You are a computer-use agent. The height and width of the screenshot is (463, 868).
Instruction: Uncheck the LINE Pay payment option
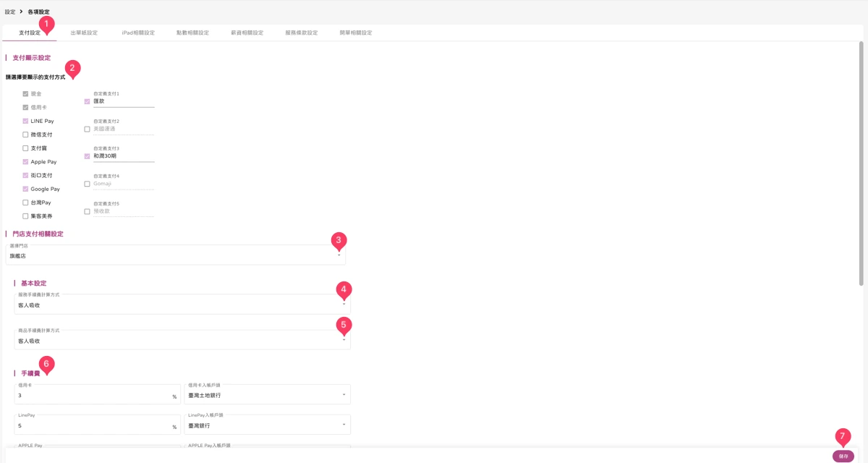[25, 121]
